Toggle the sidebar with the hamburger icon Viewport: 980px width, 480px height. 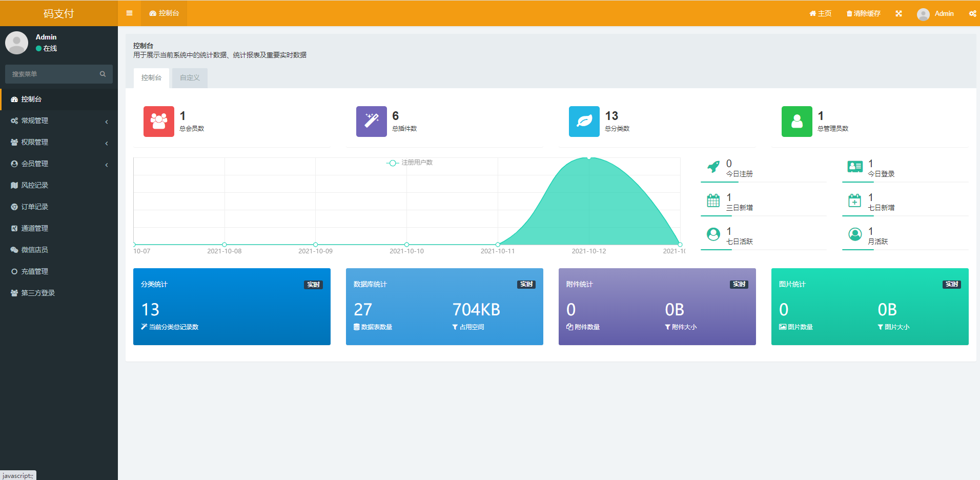point(129,13)
